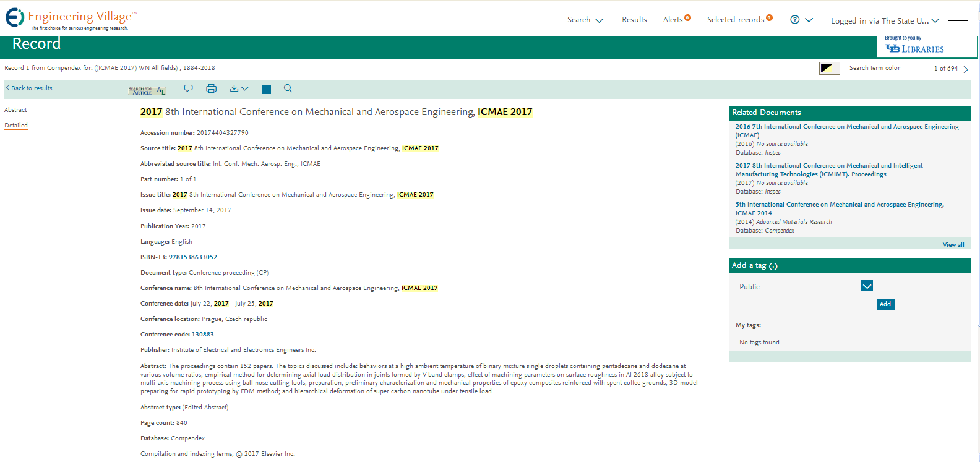The width and height of the screenshot is (980, 462).
Task: Toggle the Search term color swatch
Action: (x=829, y=68)
